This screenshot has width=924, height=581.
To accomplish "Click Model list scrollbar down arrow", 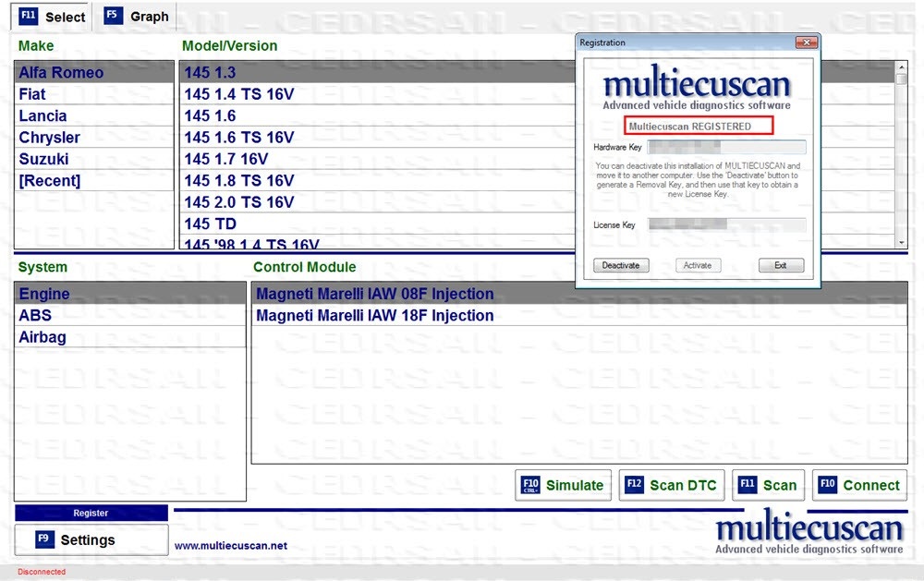I will [x=902, y=242].
